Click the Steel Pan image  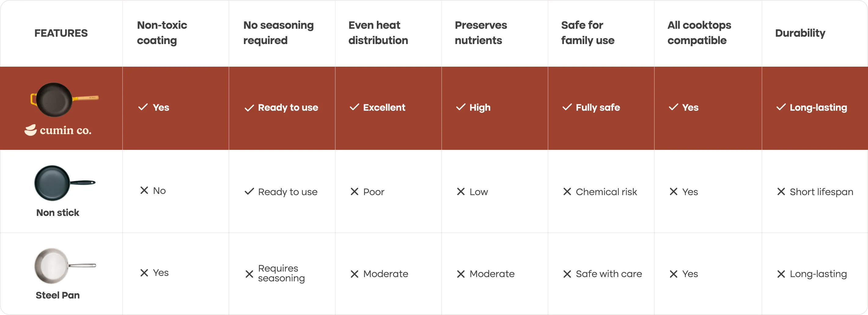pyautogui.click(x=64, y=266)
